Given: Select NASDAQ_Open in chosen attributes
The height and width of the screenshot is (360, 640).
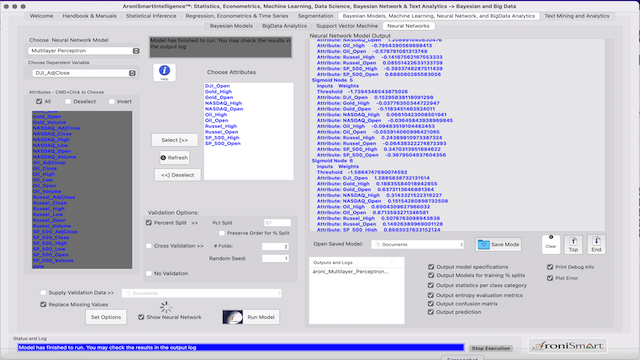Looking at the screenshot, I should (x=224, y=109).
